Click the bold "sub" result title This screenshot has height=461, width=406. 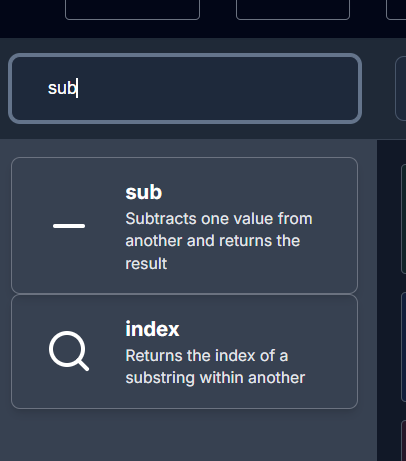144,192
